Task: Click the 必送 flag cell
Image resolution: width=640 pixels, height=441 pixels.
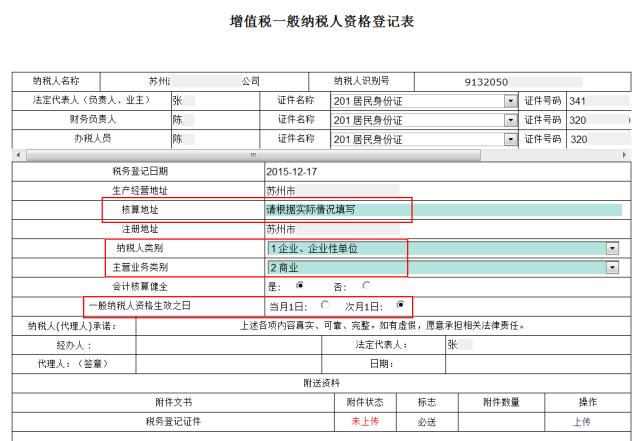Action: click(427, 422)
